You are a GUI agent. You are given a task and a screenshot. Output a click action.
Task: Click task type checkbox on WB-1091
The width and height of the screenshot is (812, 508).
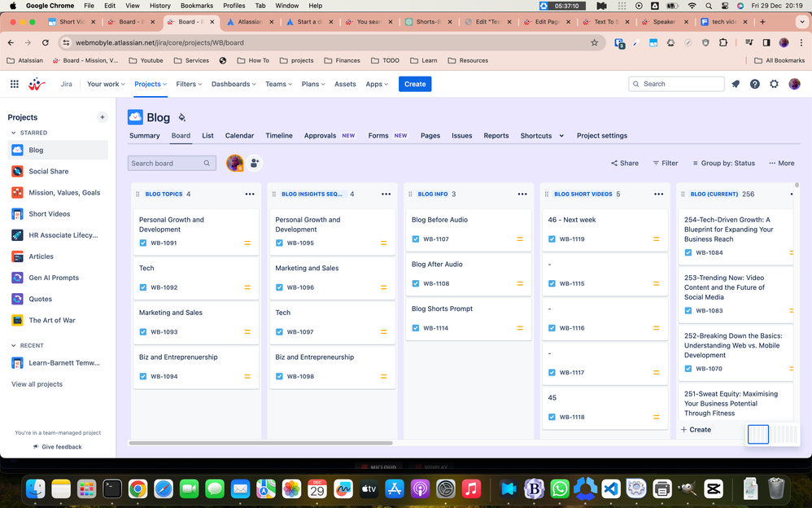tap(143, 243)
